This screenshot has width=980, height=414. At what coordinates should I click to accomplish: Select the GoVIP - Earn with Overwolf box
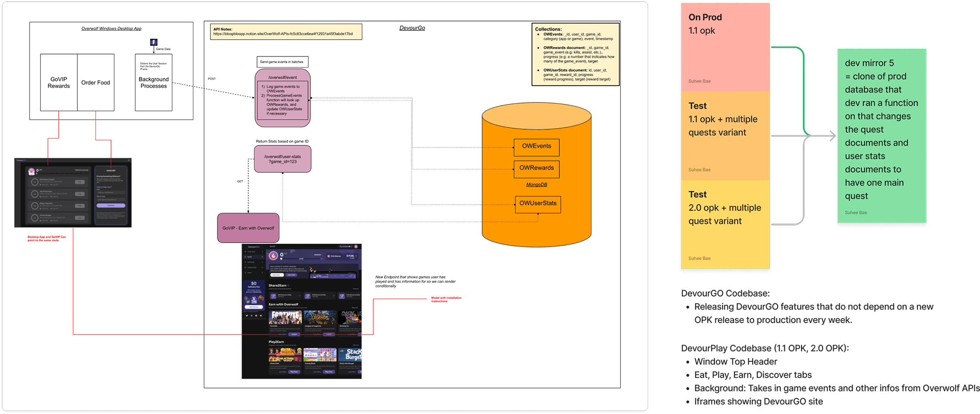pyautogui.click(x=248, y=228)
